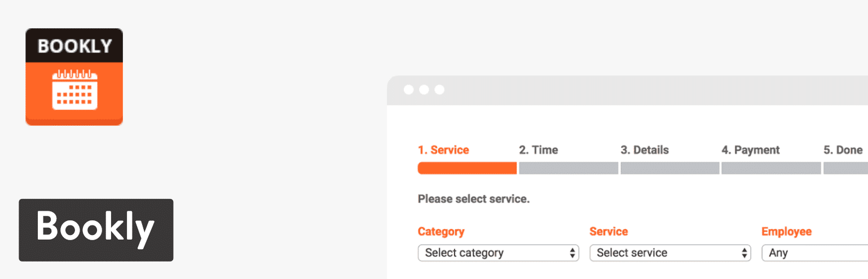The height and width of the screenshot is (279, 868).
Task: Click the orange Bookly calendar logo icon
Action: coord(74,77)
